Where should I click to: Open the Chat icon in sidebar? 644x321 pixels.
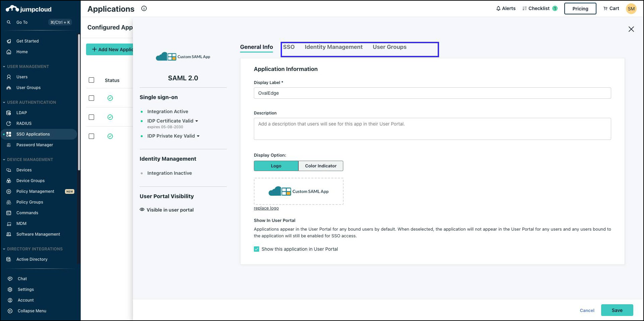[x=10, y=279]
